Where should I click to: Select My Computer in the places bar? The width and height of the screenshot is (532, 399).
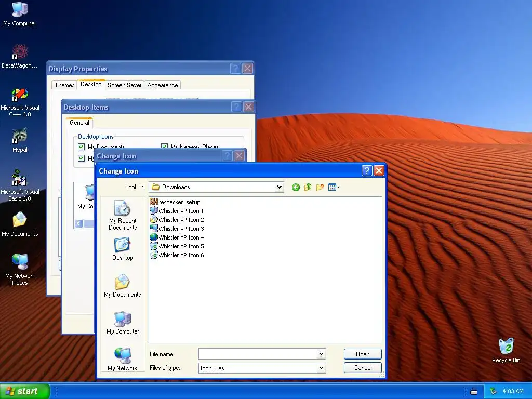123,323
